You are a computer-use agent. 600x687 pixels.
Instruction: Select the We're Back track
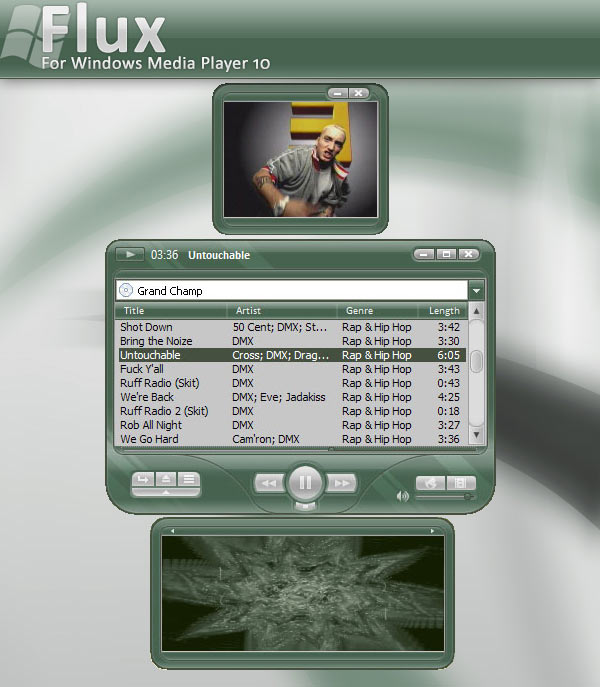(x=147, y=397)
